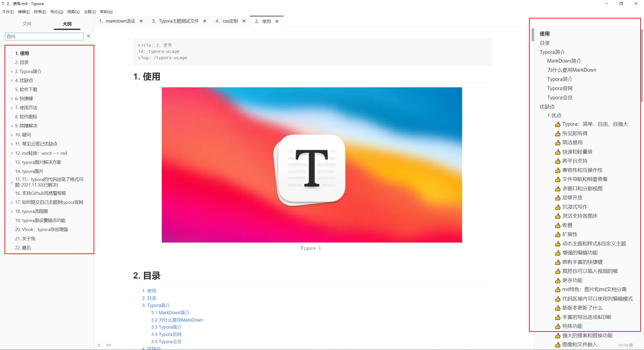Close the markdown语法 tab
The image size is (644, 350).
pos(141,21)
